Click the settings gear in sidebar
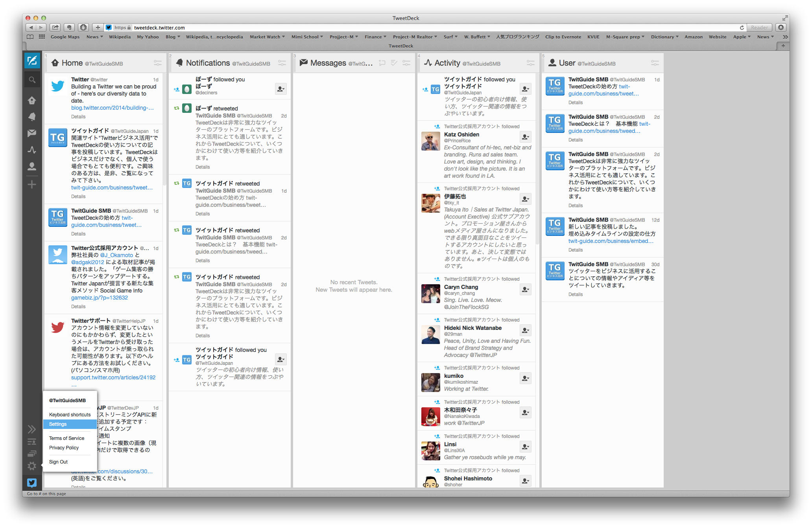812x528 pixels. (32, 466)
